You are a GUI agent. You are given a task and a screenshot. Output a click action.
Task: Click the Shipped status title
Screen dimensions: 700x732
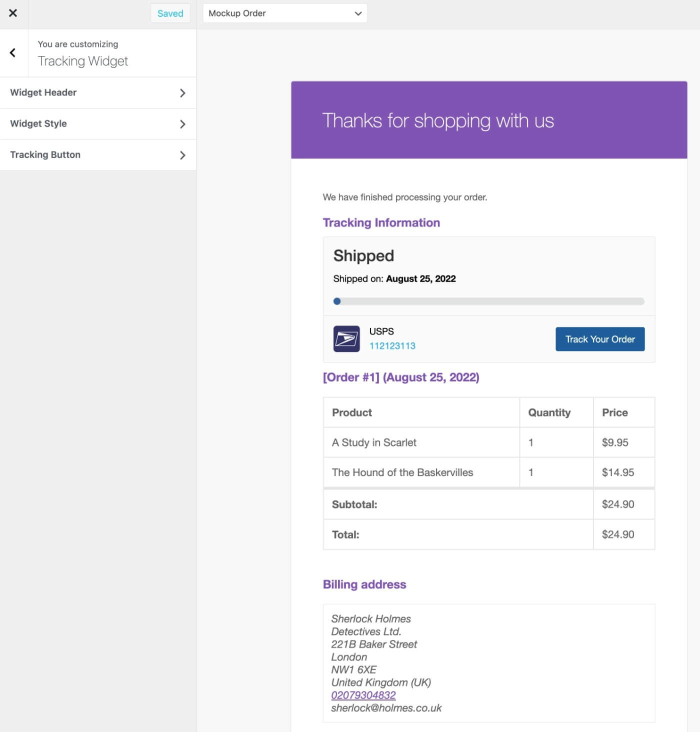pos(363,256)
